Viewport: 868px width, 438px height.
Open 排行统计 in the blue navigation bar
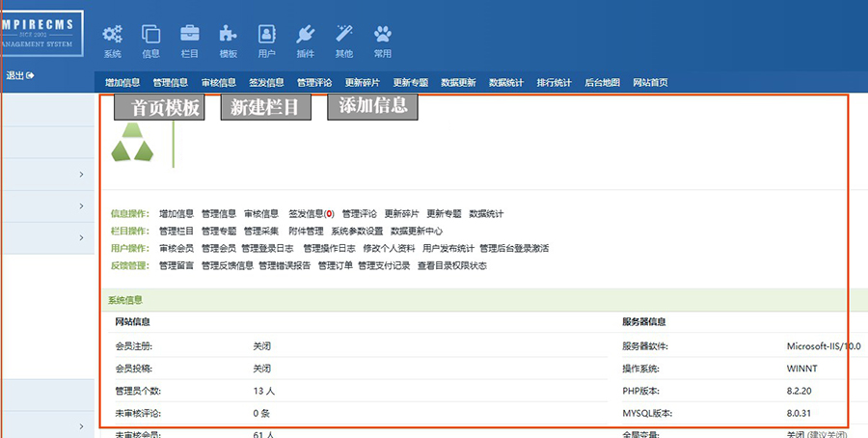[x=554, y=83]
